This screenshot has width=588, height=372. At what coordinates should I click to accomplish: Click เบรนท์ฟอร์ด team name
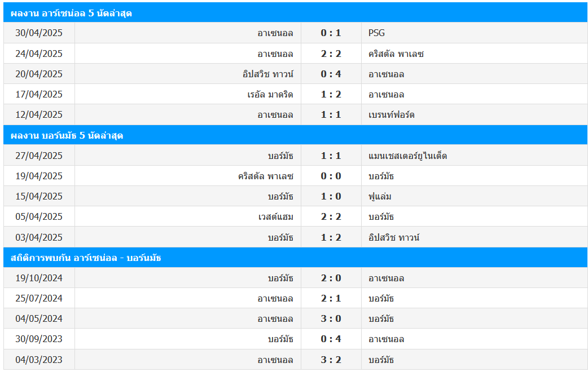point(392,114)
